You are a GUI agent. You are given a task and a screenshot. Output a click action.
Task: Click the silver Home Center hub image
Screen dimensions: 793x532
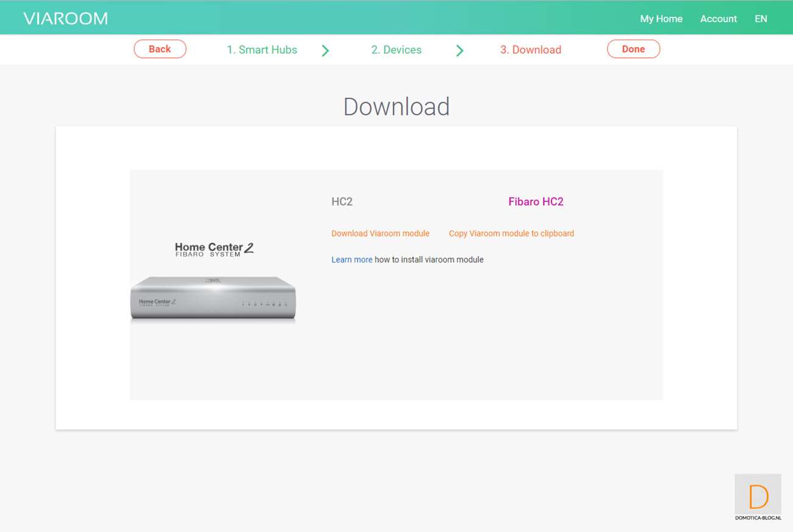(213, 298)
